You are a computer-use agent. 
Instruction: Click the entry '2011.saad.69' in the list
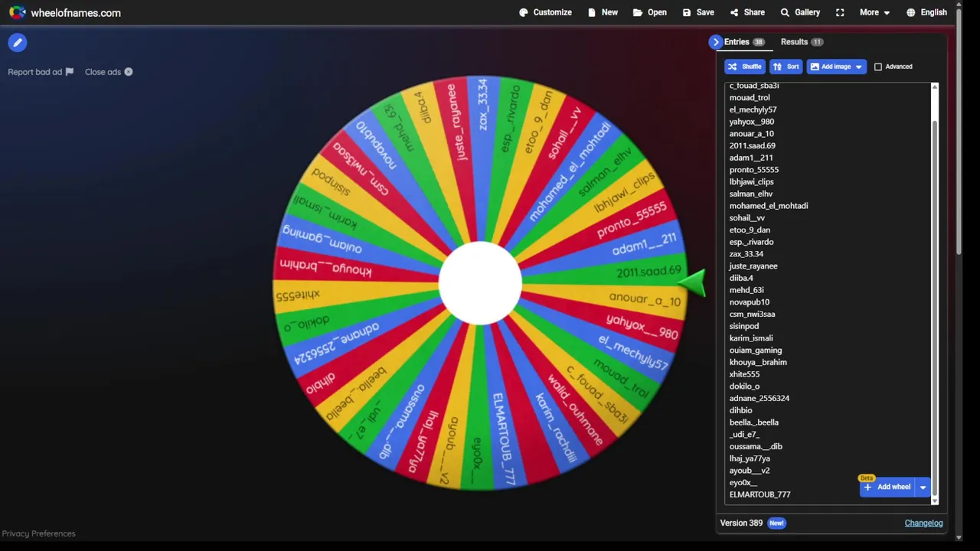coord(752,146)
